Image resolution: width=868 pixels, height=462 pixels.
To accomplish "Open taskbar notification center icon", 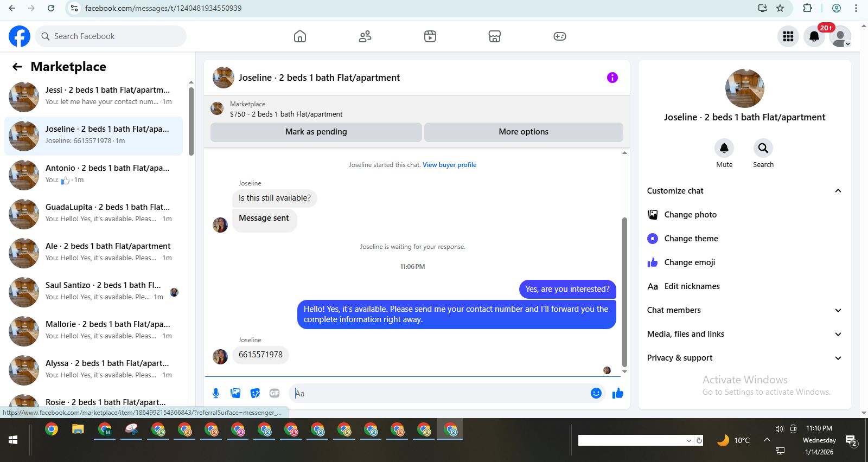I will [x=851, y=440].
